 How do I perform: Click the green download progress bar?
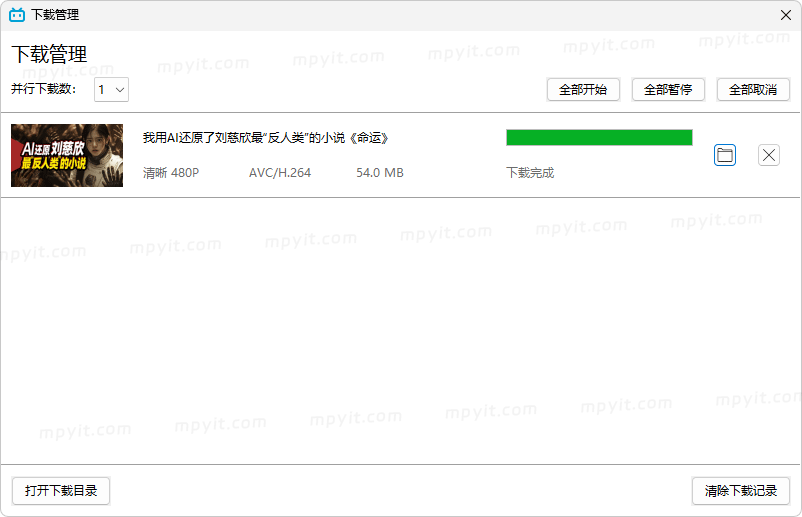pyautogui.click(x=599, y=138)
